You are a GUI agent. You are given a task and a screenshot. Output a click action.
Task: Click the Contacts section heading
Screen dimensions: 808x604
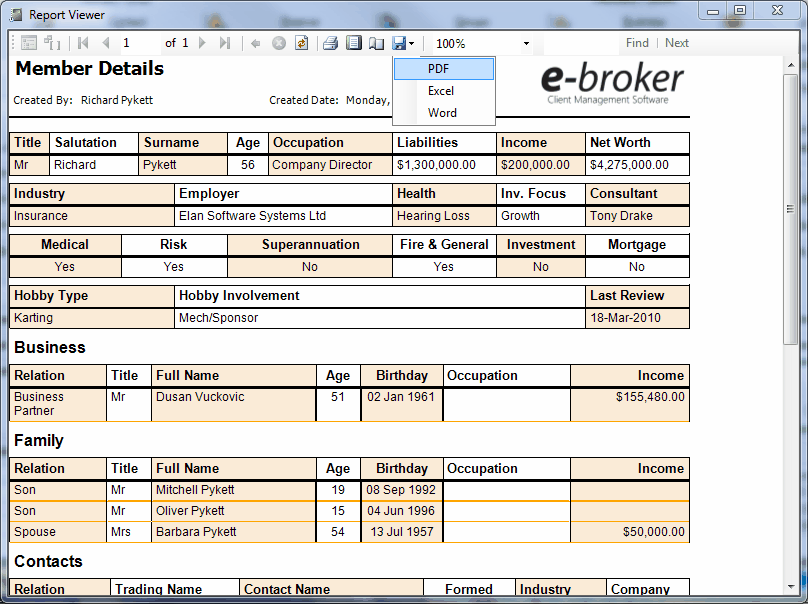click(x=48, y=561)
